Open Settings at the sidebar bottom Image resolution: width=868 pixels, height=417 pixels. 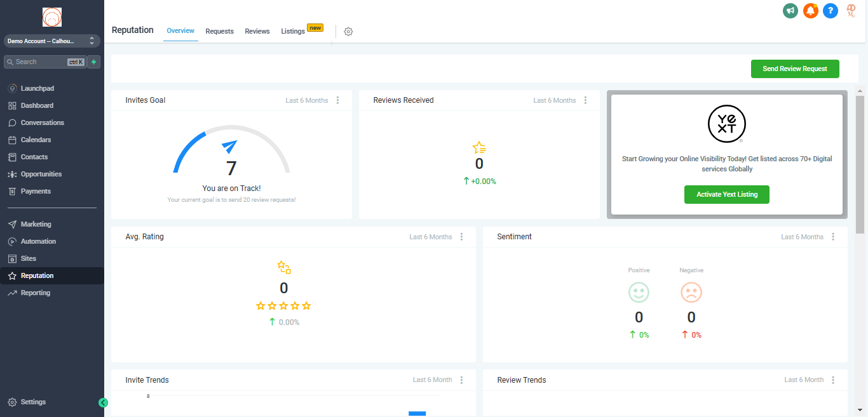33,402
